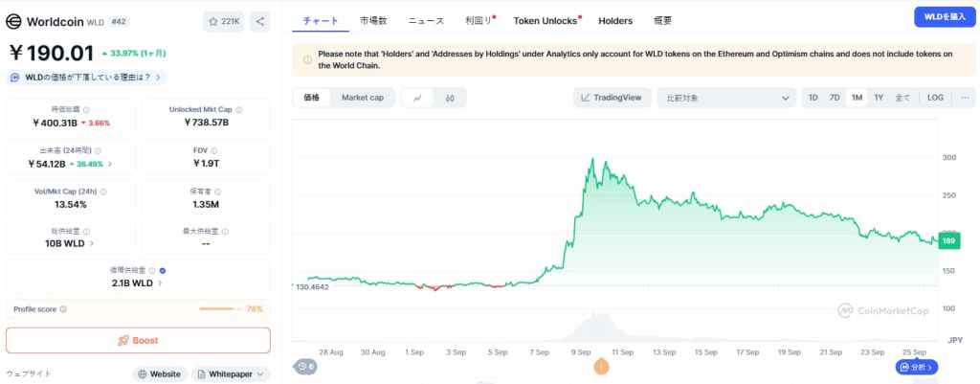Screen dimensions: 980x384
Task: Click the warning icon in the Holders notice banner
Action: point(307,60)
